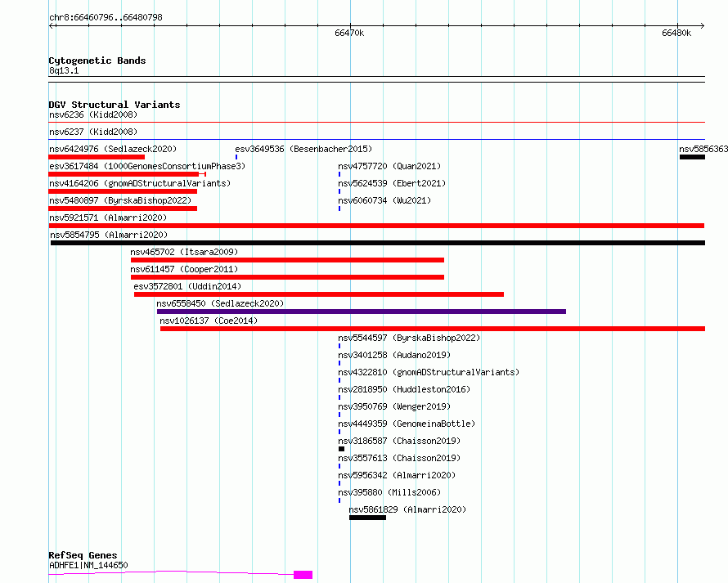Click the nsv5480897 (ByrskaBishop2022) label
This screenshot has height=583, width=728.
coord(120,200)
